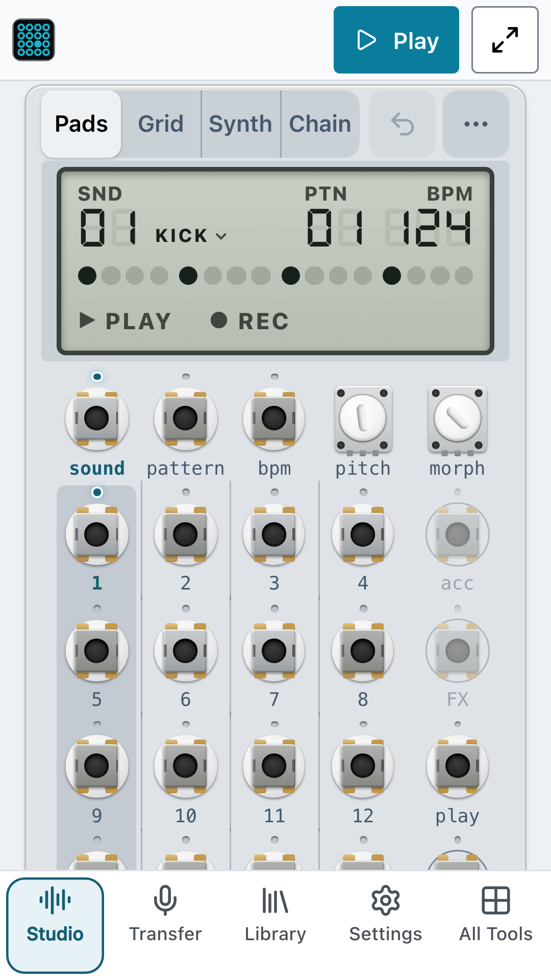551x980 pixels.
Task: Tap pad button 9
Action: 97,766
